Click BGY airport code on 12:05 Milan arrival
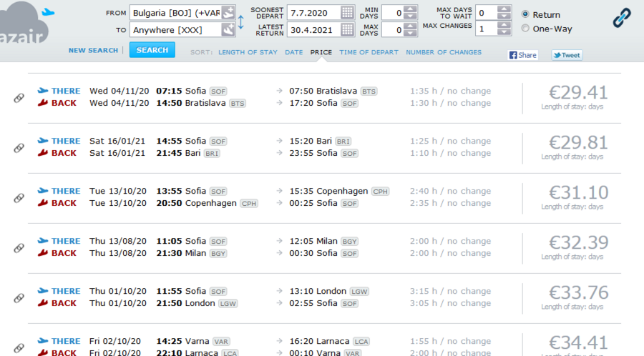 click(x=349, y=241)
